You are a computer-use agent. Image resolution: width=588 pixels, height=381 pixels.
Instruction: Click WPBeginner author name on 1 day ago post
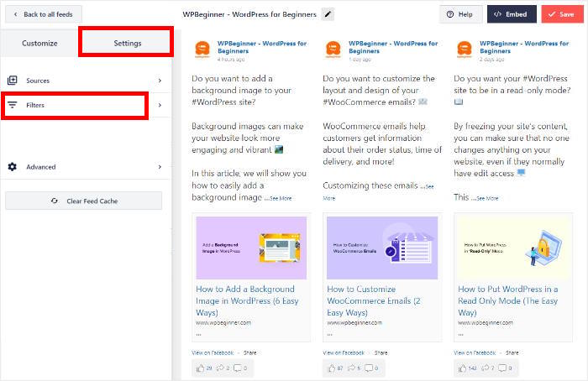point(393,47)
